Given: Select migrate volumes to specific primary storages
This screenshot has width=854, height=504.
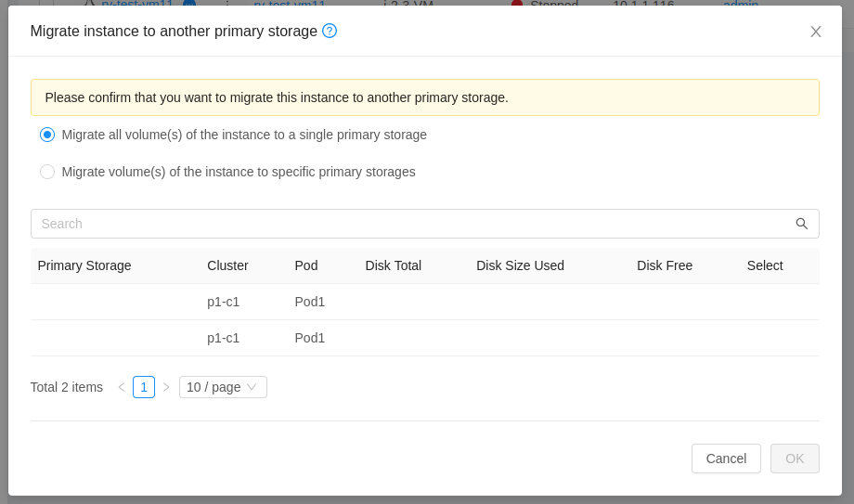Looking at the screenshot, I should point(47,172).
